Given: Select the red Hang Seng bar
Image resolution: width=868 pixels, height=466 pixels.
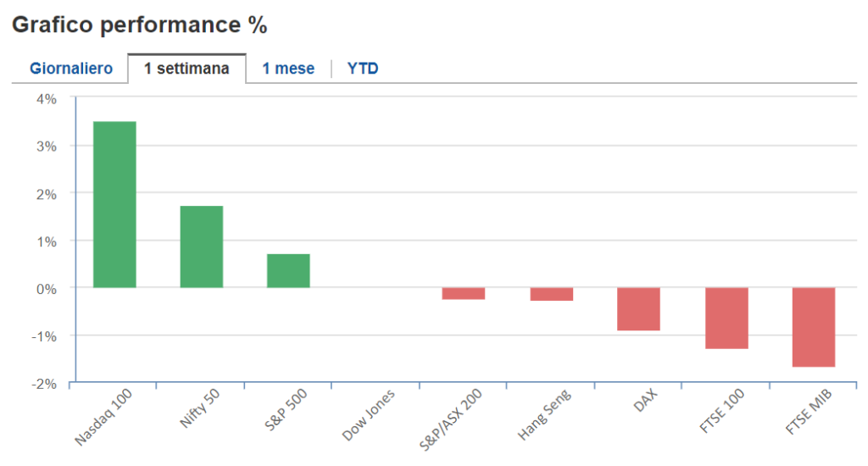Looking at the screenshot, I should (x=551, y=294).
